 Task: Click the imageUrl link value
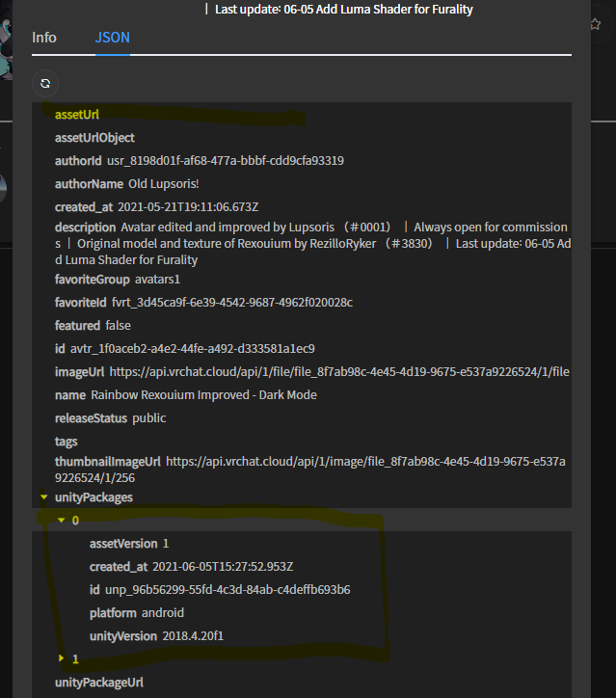(339, 372)
